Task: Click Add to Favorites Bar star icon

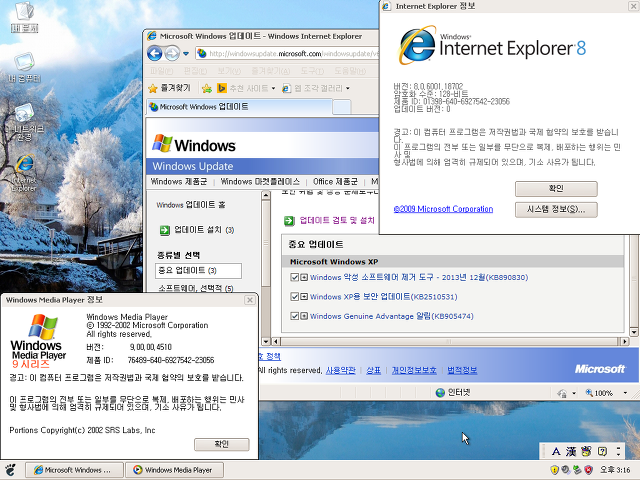Action: tap(207, 88)
